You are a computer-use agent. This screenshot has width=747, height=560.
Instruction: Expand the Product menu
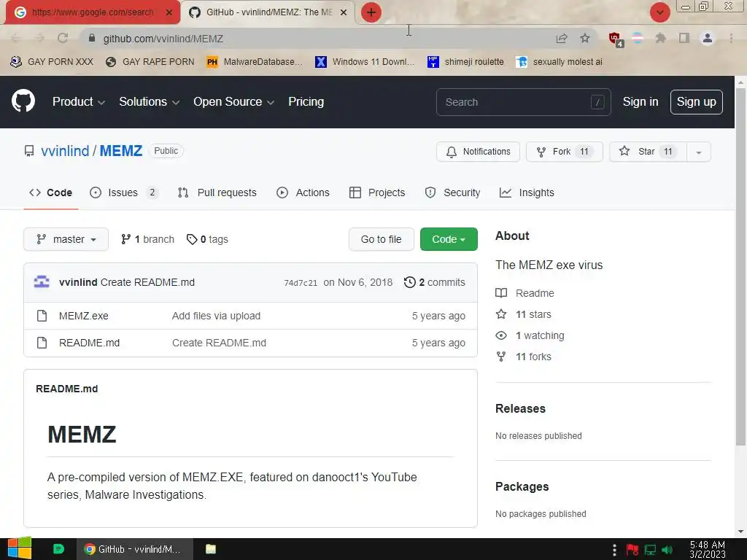[x=79, y=102]
